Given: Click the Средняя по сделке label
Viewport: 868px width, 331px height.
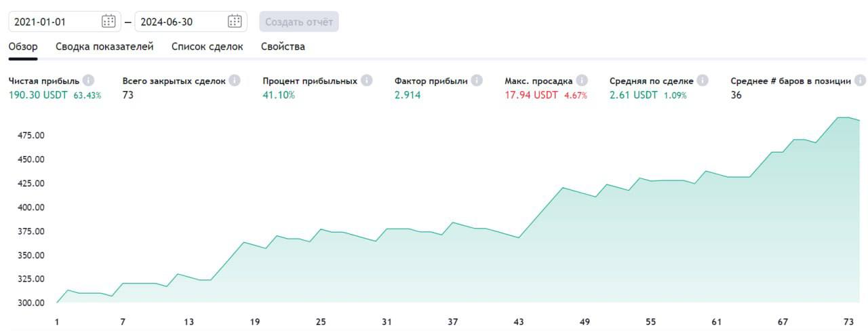Looking at the screenshot, I should click(651, 81).
